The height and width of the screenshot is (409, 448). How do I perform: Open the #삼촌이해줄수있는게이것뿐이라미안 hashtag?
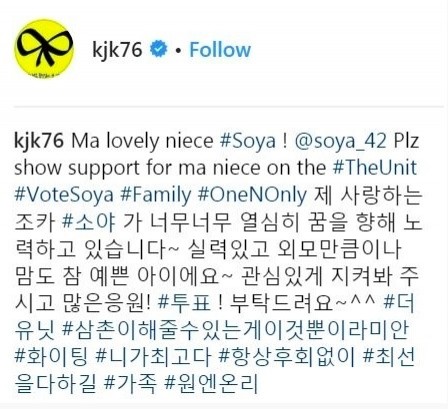235,330
